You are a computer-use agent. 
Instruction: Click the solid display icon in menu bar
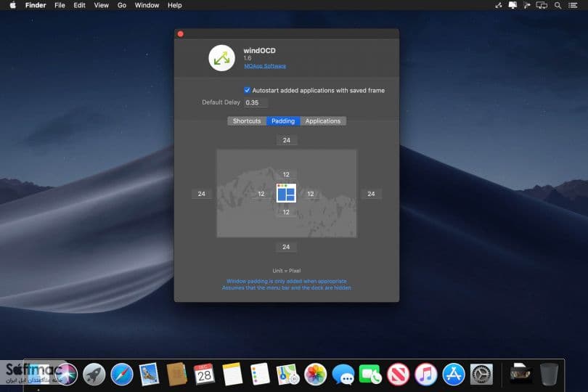[513, 5]
